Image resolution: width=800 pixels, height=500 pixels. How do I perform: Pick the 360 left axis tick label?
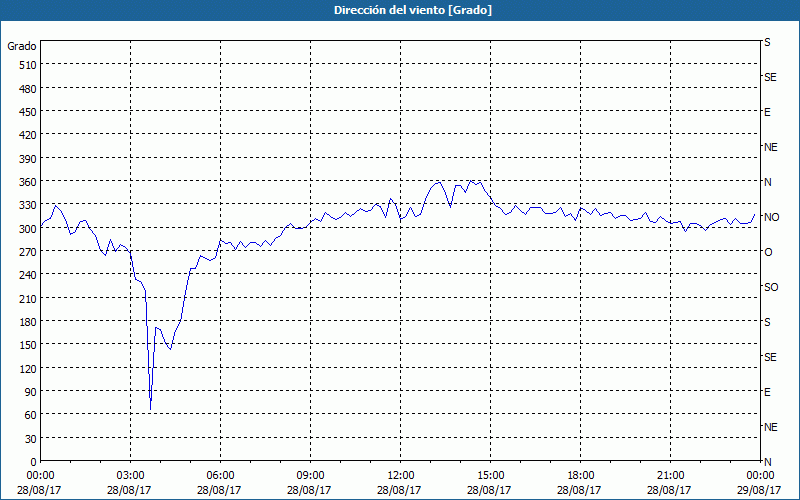(29, 182)
